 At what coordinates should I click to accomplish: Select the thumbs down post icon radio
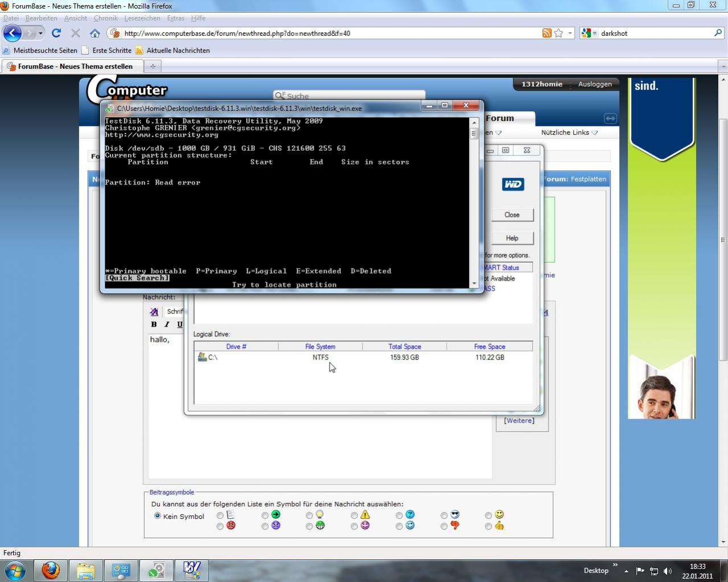click(444, 526)
